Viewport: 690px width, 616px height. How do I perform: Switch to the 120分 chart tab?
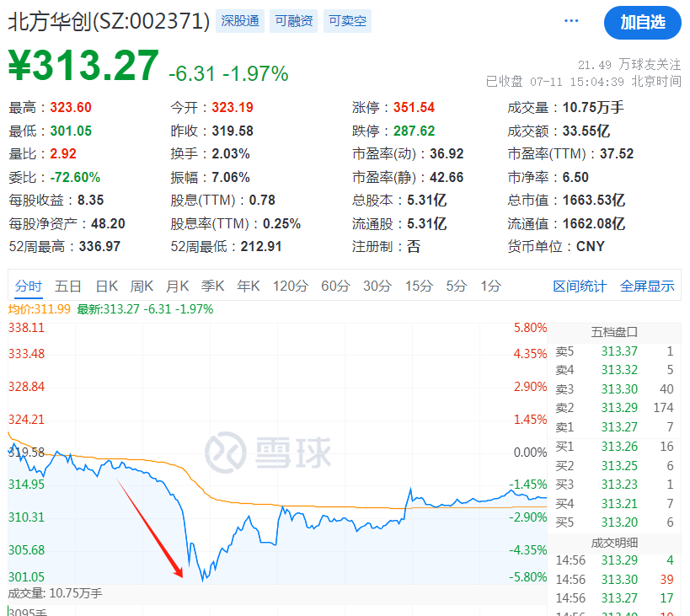coord(291,286)
